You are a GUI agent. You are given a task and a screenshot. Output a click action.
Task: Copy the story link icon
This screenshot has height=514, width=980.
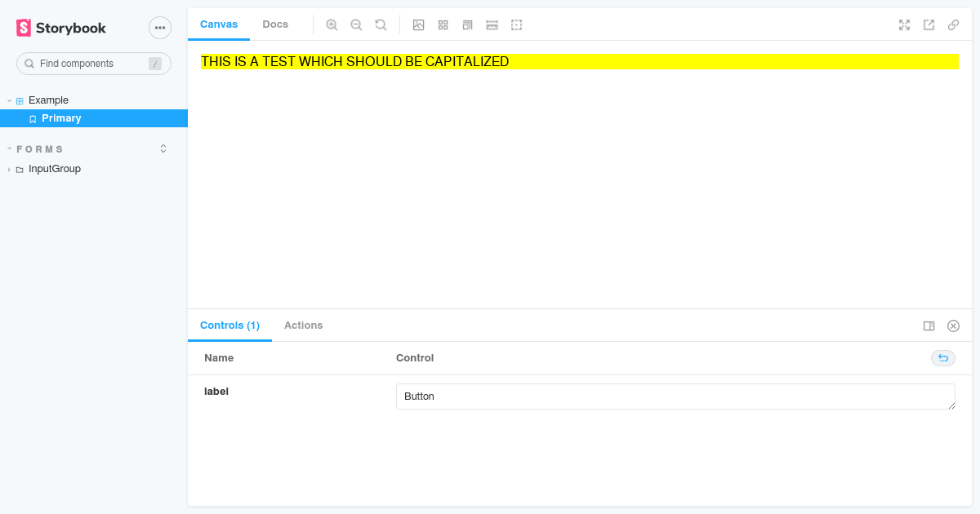[953, 24]
